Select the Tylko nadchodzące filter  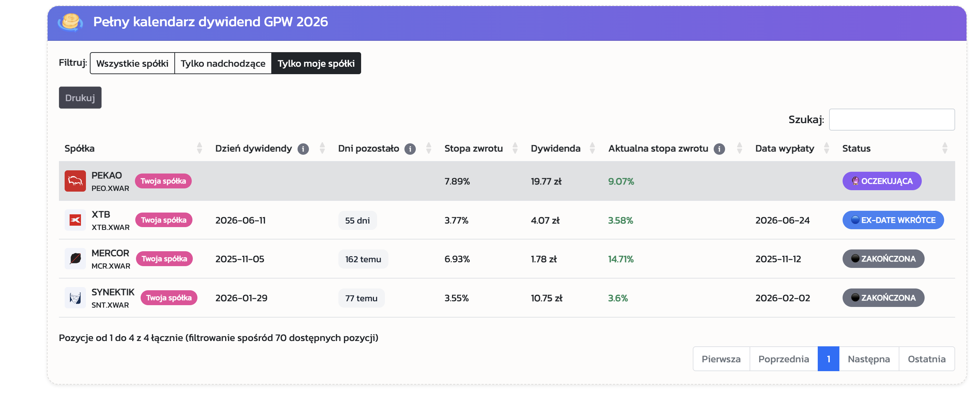[223, 64]
